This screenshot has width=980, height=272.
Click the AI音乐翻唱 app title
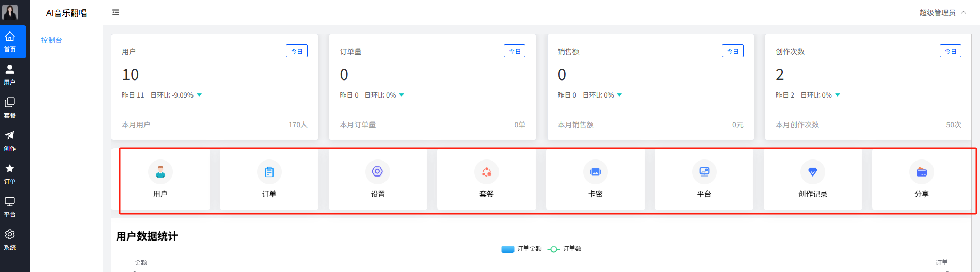[67, 13]
